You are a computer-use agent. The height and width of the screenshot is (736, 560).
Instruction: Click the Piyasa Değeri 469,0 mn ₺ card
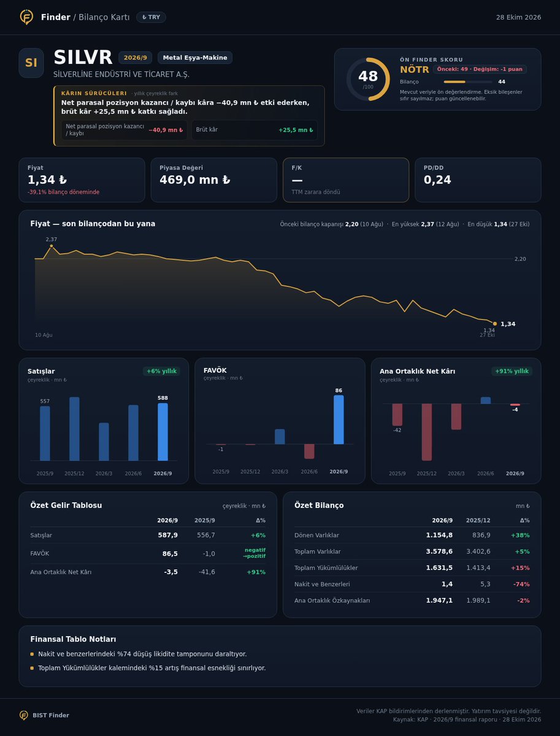point(214,180)
